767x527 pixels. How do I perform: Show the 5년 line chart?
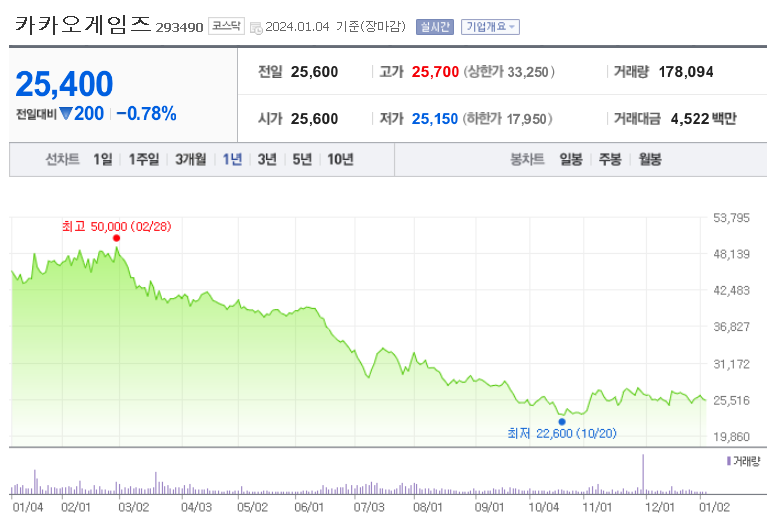[302, 159]
